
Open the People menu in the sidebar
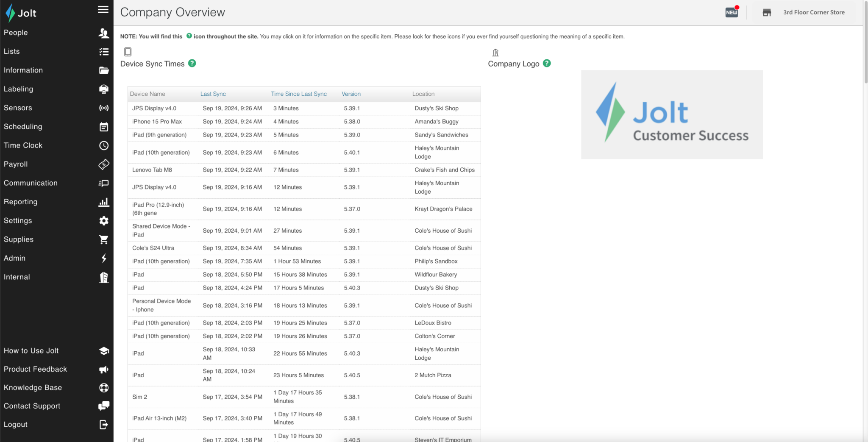(16, 33)
